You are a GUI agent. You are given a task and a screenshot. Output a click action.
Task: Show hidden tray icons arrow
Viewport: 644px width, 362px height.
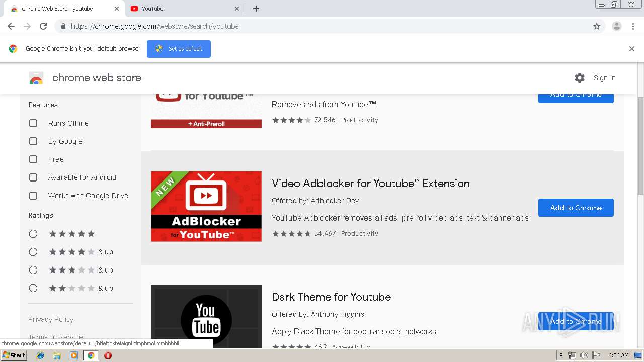pos(561,355)
